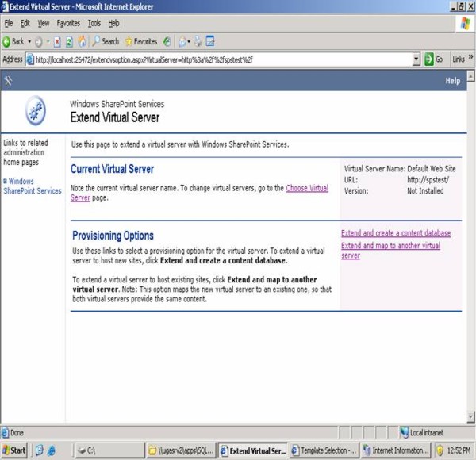Click the Stop loading icon
Image resolution: width=476 pixels, height=460 pixels.
coord(57,42)
